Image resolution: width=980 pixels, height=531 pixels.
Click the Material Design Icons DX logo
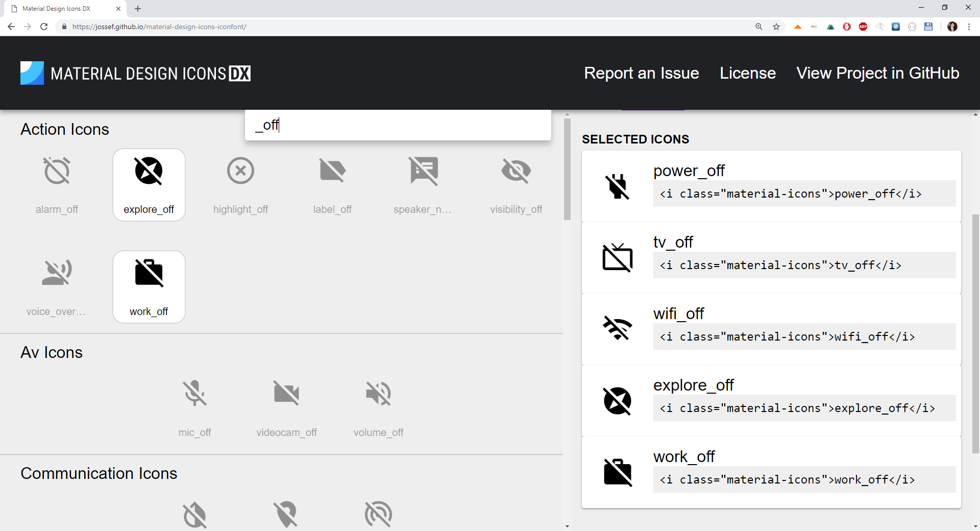pos(136,73)
